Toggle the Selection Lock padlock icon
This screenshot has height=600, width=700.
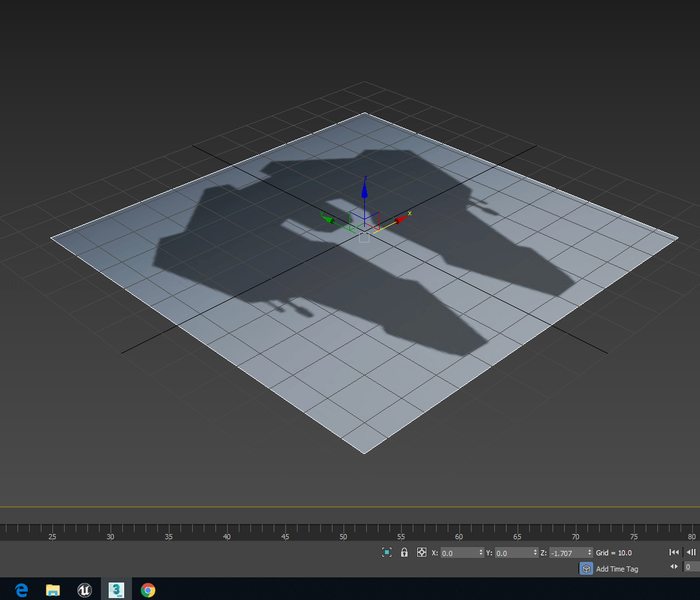[404, 552]
